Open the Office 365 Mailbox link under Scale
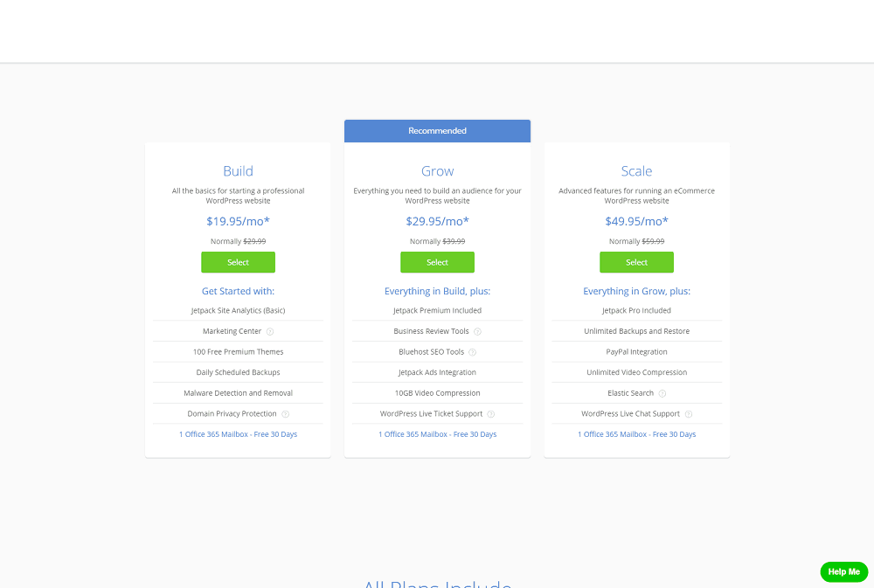The width and height of the screenshot is (874, 588). [636, 434]
